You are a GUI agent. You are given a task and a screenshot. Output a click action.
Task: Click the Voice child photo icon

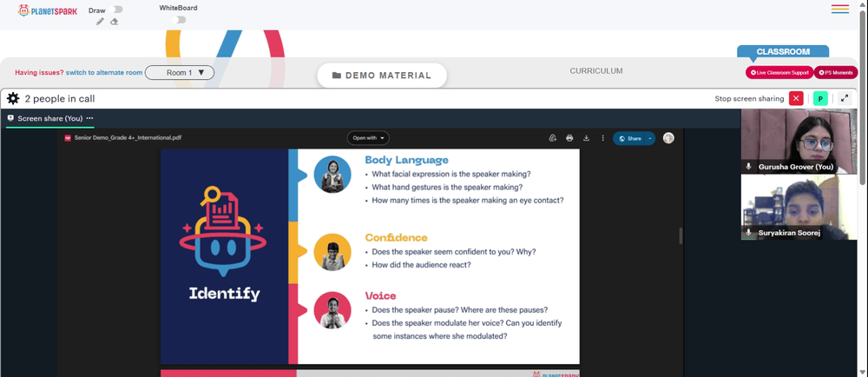[x=332, y=310]
